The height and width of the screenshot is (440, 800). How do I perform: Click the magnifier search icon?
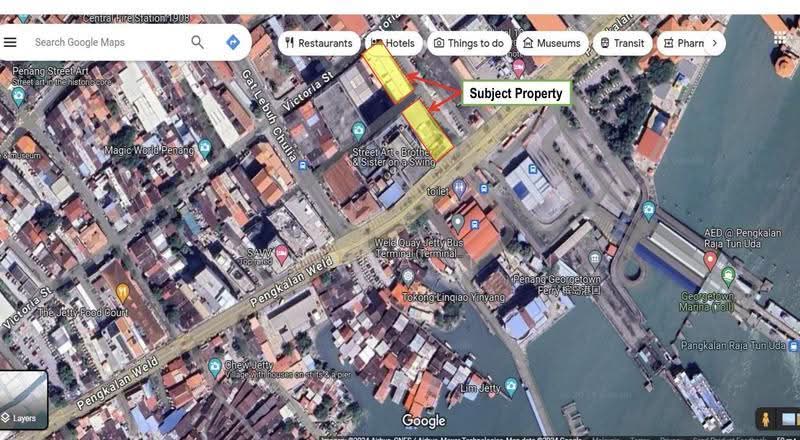[x=197, y=42]
